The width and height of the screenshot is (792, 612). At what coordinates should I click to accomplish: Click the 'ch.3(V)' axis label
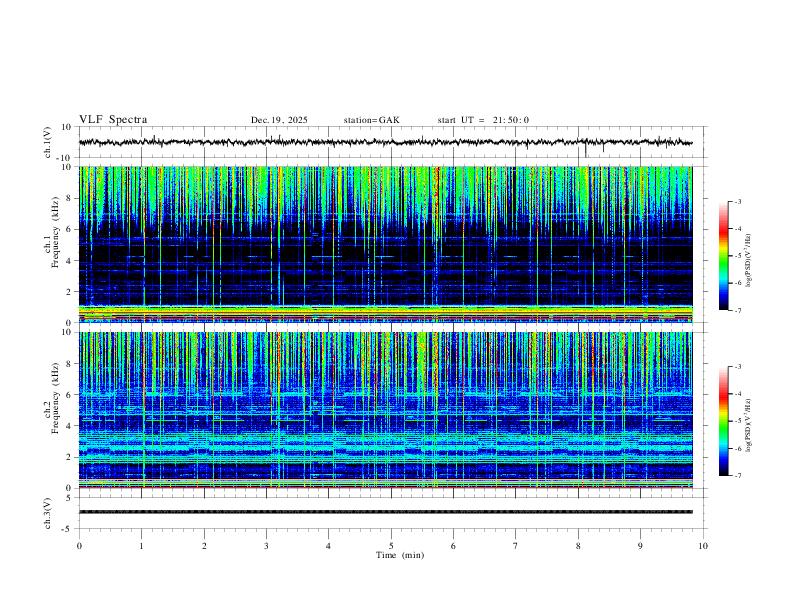[48, 514]
